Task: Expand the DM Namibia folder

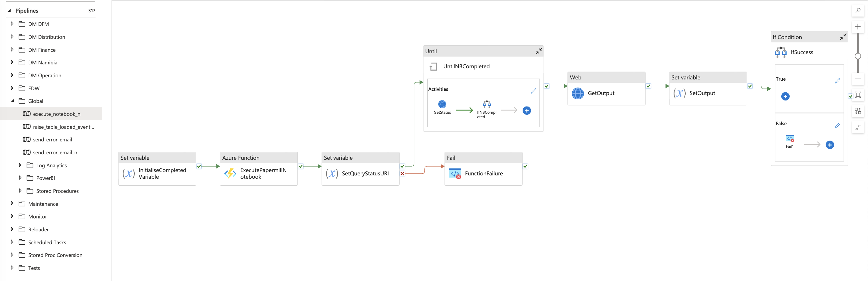Action: click(12, 62)
